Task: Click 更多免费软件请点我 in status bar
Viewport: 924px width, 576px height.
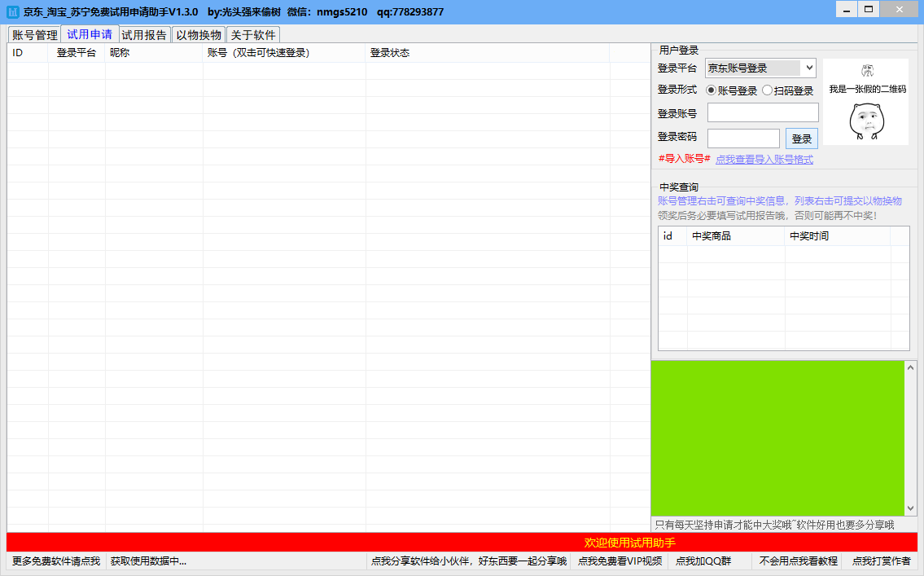Action: pos(56,561)
